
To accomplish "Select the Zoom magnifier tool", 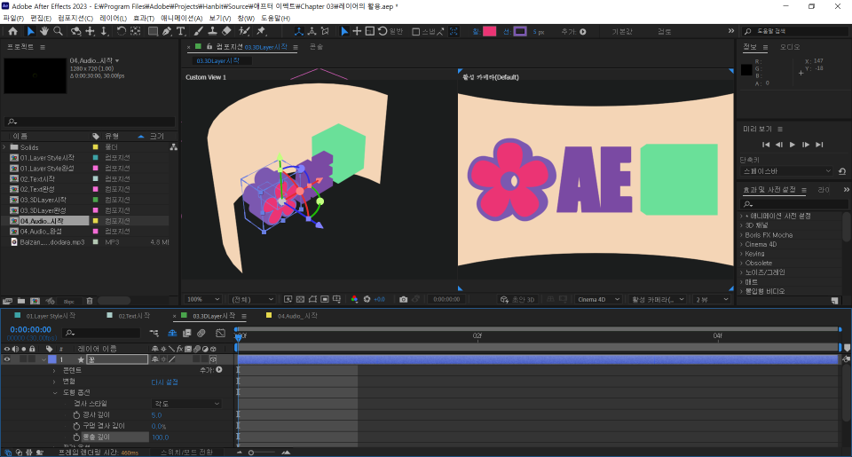I will [x=58, y=32].
